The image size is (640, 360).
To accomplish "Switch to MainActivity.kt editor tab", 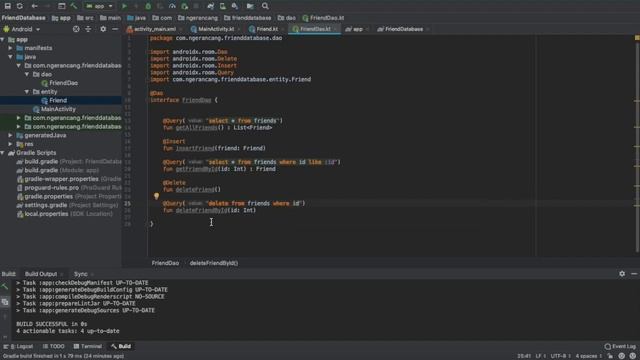I will pyautogui.click(x=216, y=29).
